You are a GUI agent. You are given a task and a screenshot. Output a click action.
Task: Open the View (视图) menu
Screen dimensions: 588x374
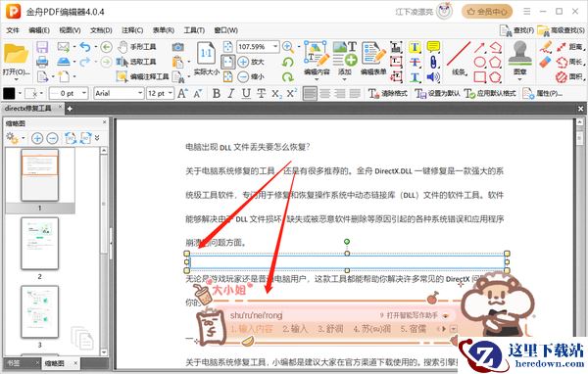coord(71,30)
